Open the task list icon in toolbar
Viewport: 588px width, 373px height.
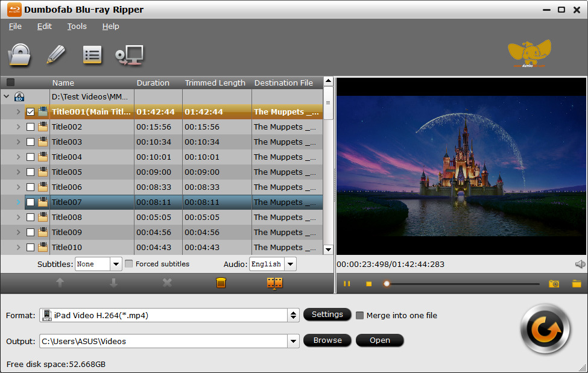92,55
